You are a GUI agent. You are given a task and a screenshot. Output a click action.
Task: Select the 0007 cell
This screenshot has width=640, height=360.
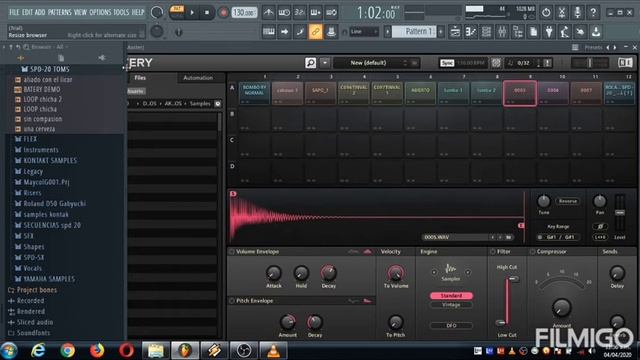[586, 93]
